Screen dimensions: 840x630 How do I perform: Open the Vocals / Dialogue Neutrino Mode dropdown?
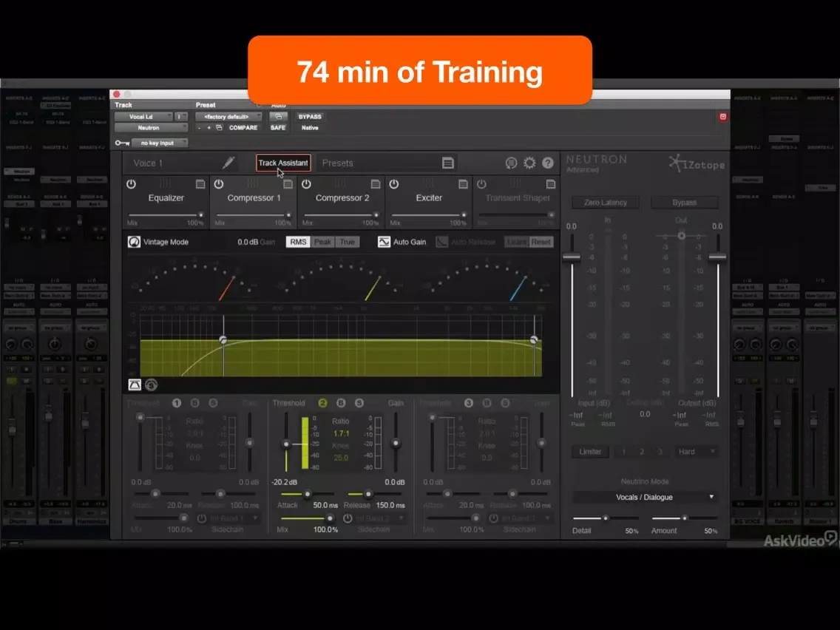644,497
